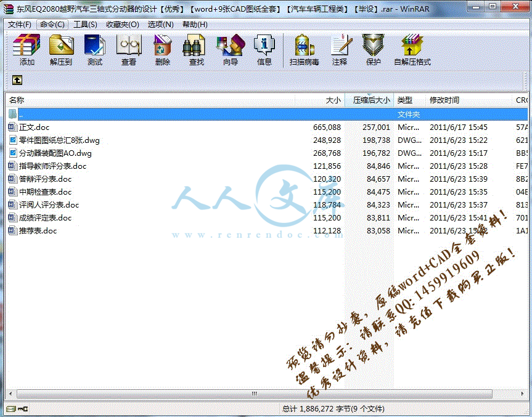Select the 答辩评分表.doc file icon
Image resolution: width=532 pixels, height=417 pixels.
[x=12, y=179]
